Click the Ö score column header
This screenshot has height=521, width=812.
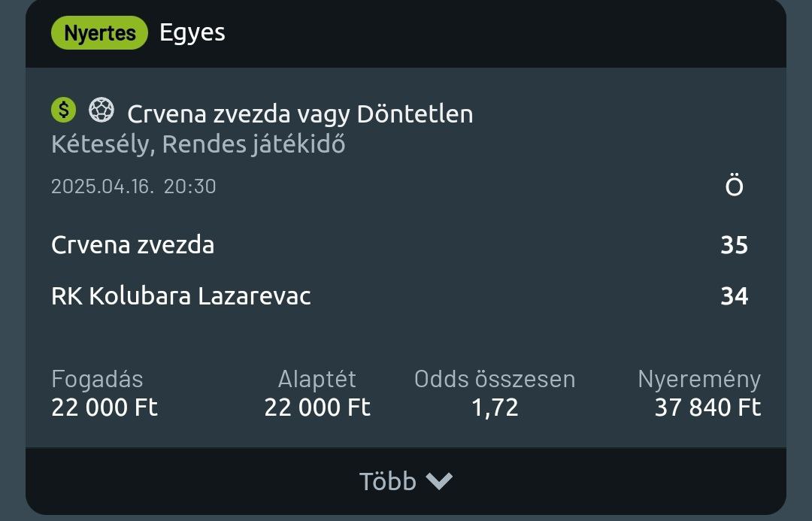[734, 186]
